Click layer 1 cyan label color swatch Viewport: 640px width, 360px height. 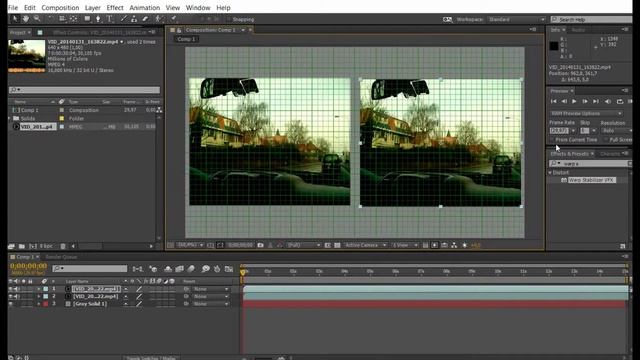[46, 289]
